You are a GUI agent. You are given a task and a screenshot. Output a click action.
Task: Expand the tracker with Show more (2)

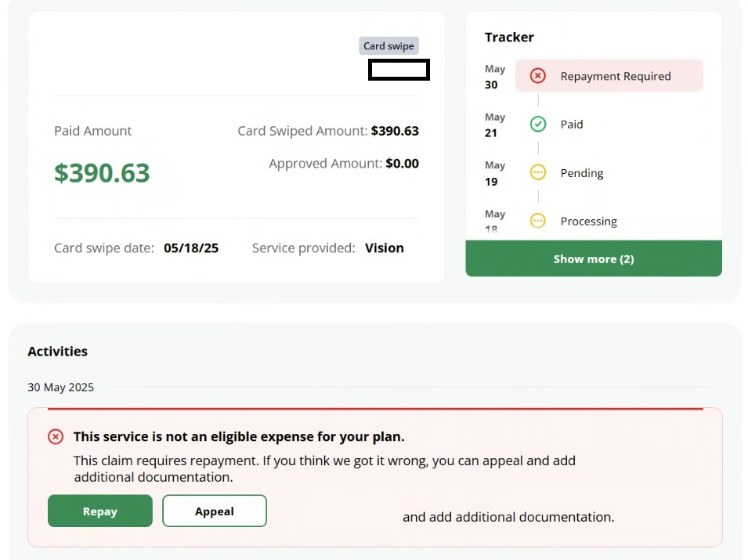(593, 259)
